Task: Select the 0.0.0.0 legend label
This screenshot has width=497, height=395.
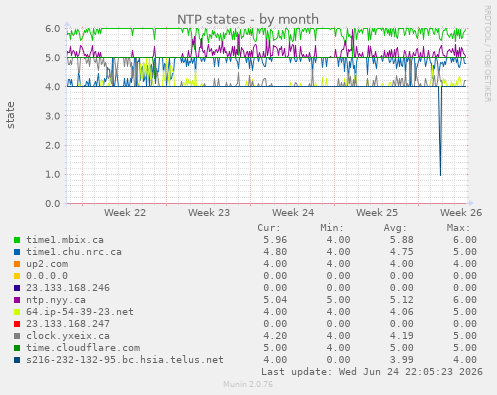Action: click(47, 276)
